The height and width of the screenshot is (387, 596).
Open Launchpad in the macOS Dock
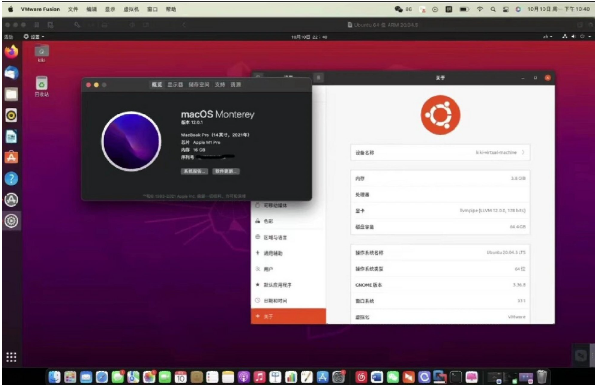pos(70,377)
